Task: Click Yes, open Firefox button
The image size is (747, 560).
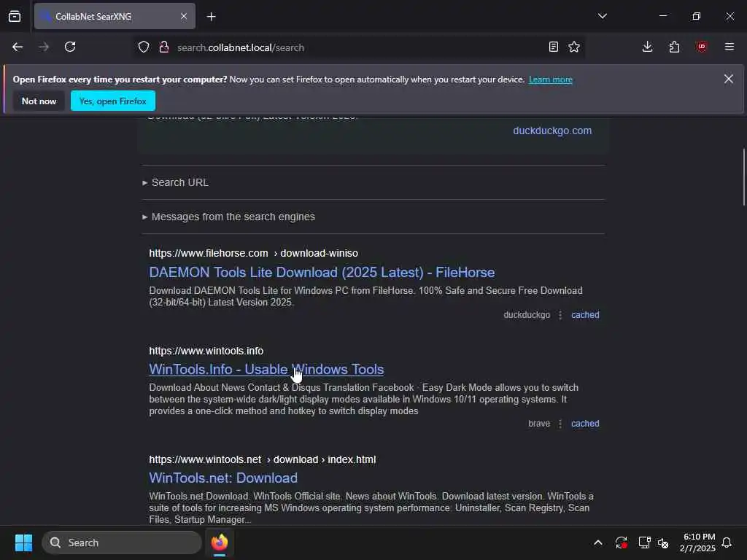Action: pos(113,101)
